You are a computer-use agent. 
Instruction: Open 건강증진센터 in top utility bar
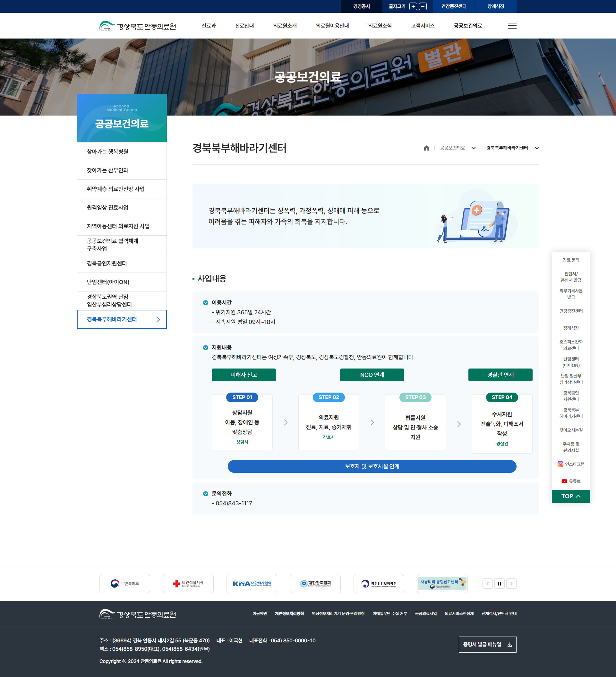(454, 6)
